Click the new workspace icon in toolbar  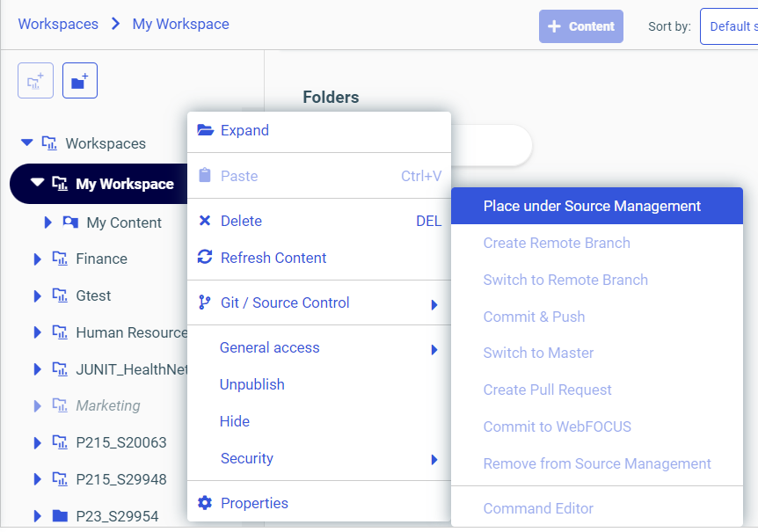pos(35,80)
